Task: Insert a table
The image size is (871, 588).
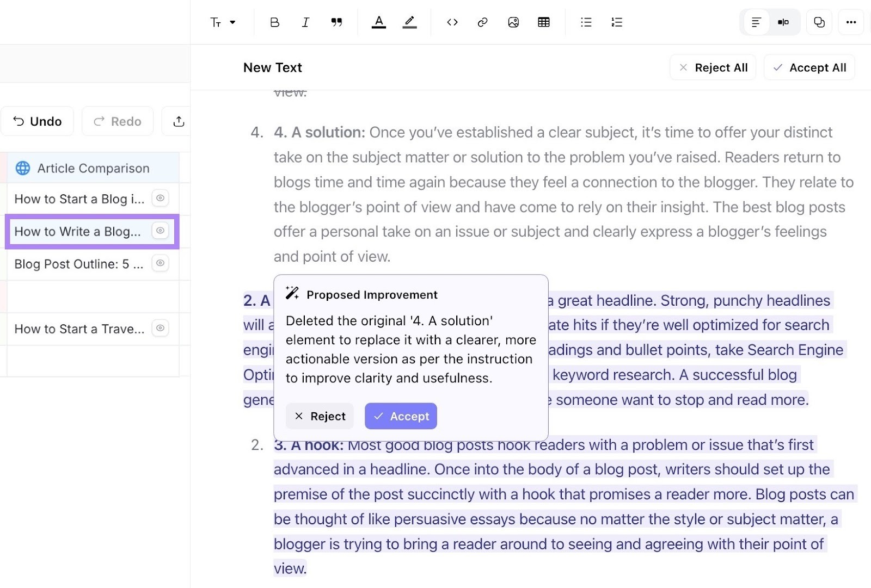Action: (543, 22)
